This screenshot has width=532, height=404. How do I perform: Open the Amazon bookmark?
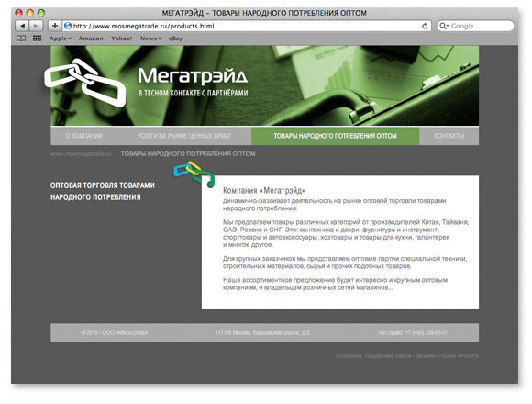[x=91, y=39]
